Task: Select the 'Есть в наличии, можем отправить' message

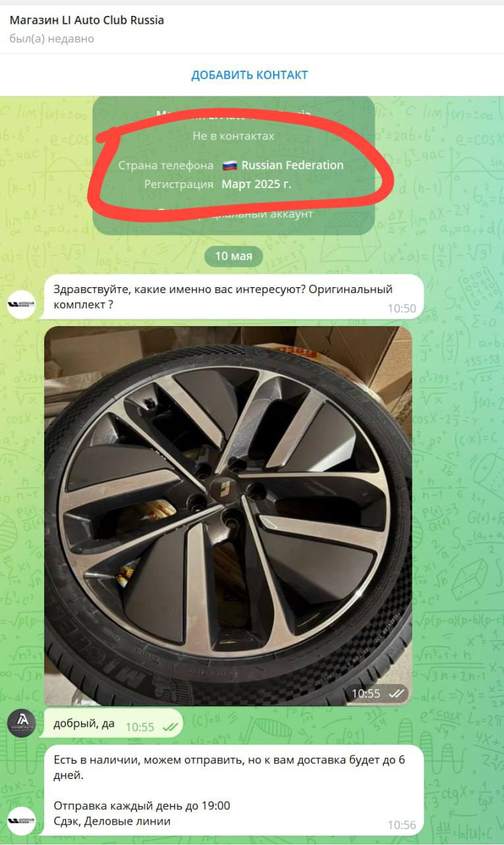Action: tap(234, 790)
